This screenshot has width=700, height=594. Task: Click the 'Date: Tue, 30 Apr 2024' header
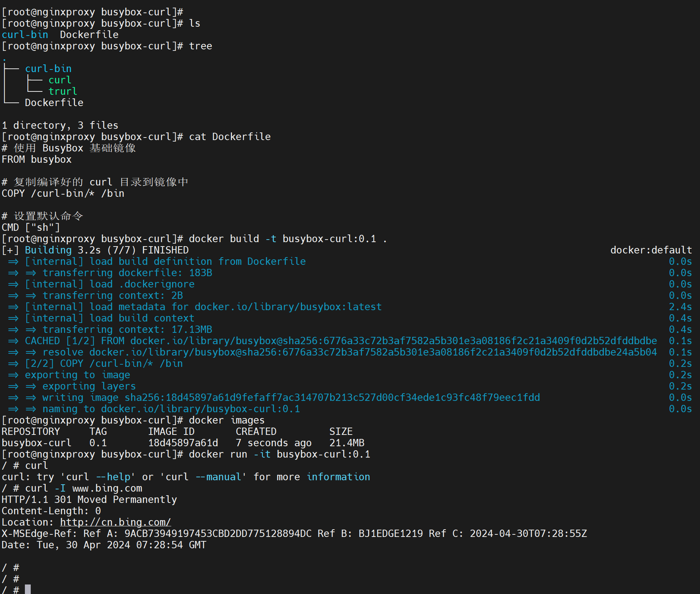(104, 545)
